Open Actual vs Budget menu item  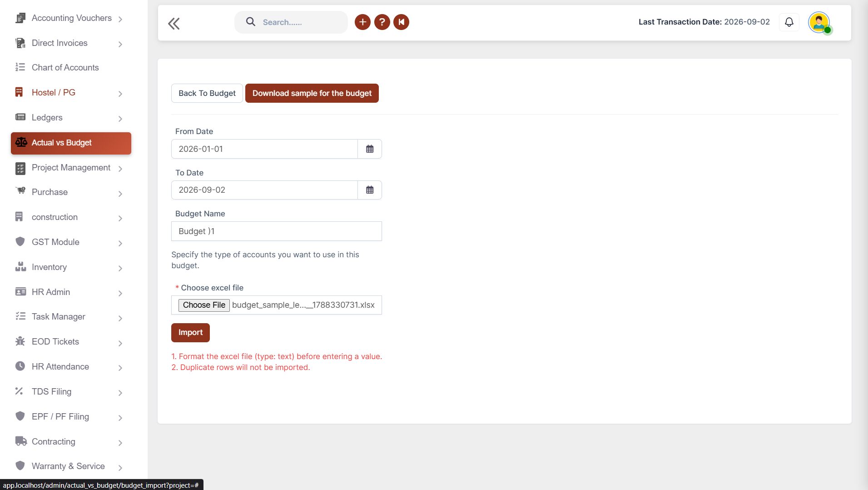click(71, 143)
